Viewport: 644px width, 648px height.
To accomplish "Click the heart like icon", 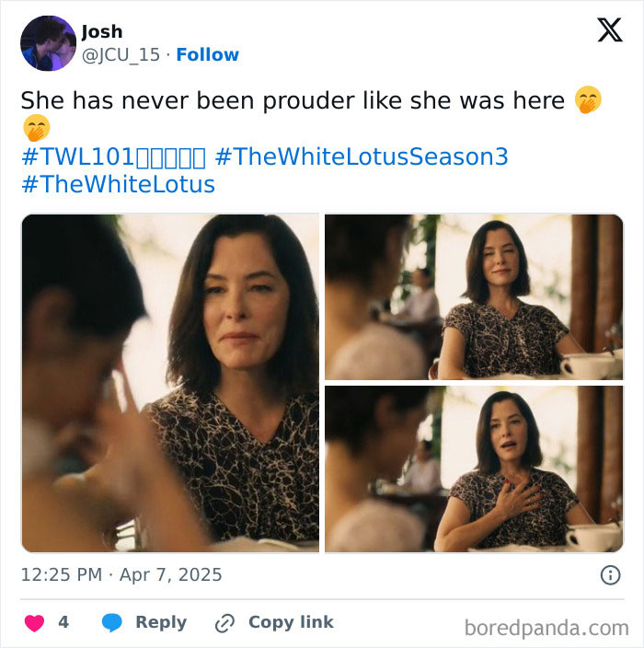I will click(x=34, y=623).
